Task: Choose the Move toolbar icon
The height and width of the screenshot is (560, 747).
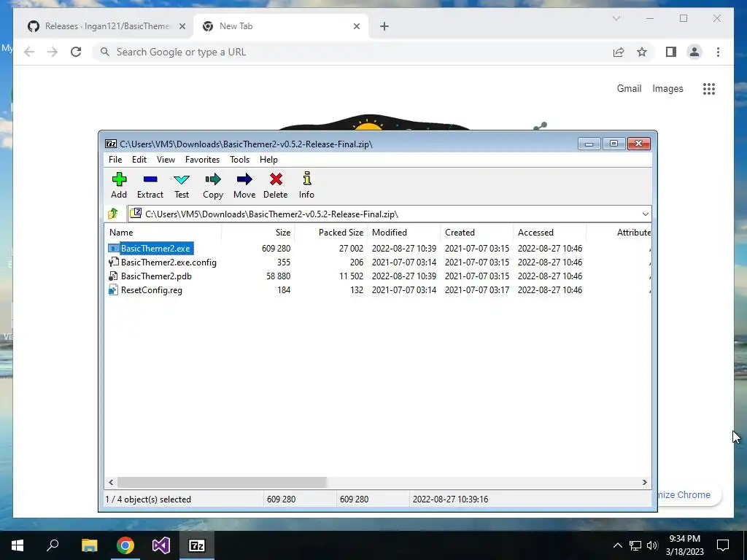Action: click(244, 179)
